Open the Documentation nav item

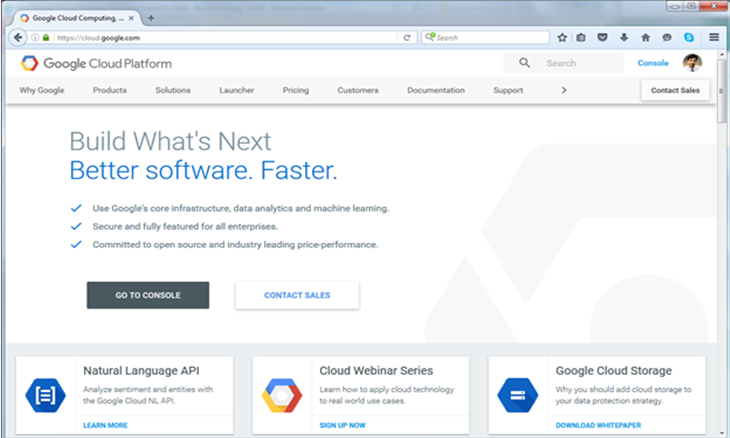tap(436, 90)
